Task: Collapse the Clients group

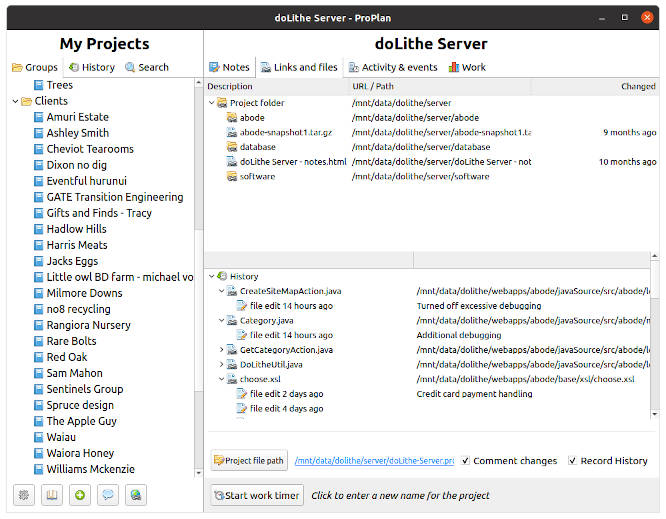Action: click(x=14, y=101)
